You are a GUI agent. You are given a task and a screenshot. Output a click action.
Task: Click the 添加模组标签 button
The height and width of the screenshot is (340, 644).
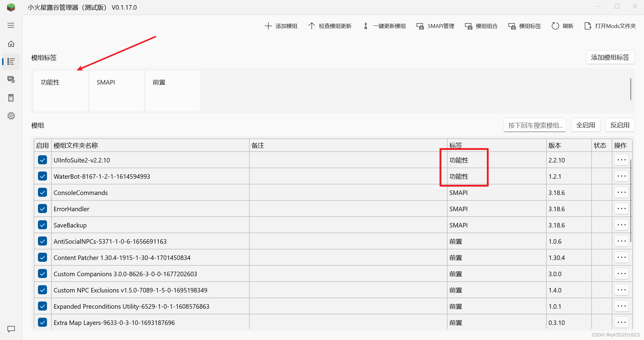tap(610, 57)
